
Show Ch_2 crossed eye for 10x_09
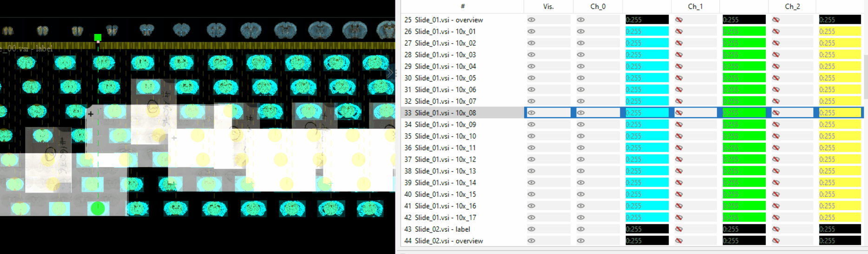click(x=776, y=124)
